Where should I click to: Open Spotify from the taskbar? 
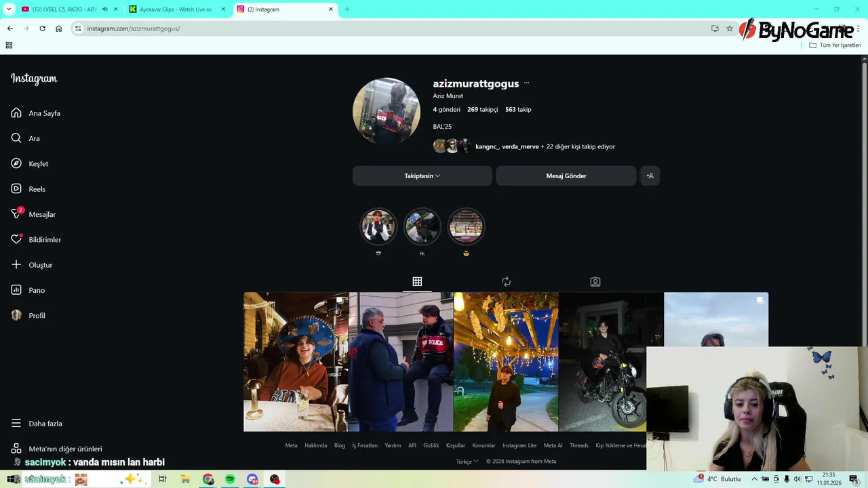tap(230, 479)
